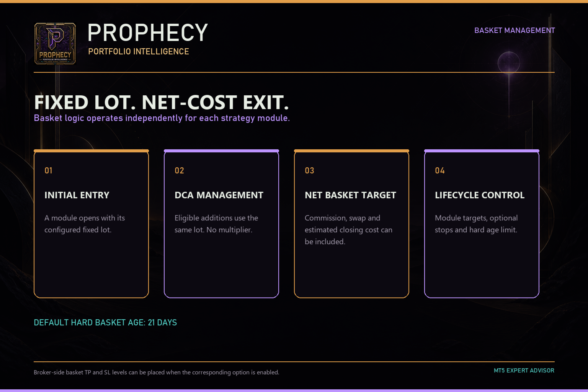Click the commission and swap description
Image resolution: width=588 pixels, height=392 pixels.
coord(348,230)
